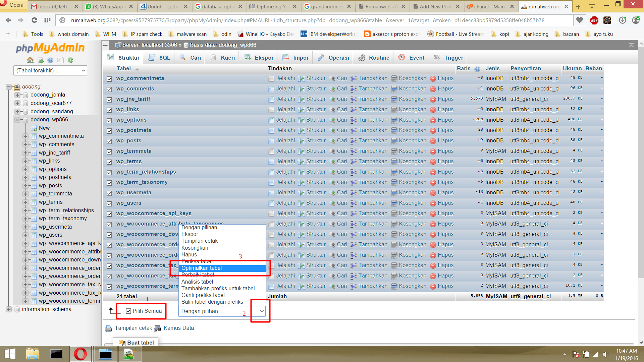Expand the dodong_jomla database node
This screenshot has height=362, width=644.
[x=17, y=95]
